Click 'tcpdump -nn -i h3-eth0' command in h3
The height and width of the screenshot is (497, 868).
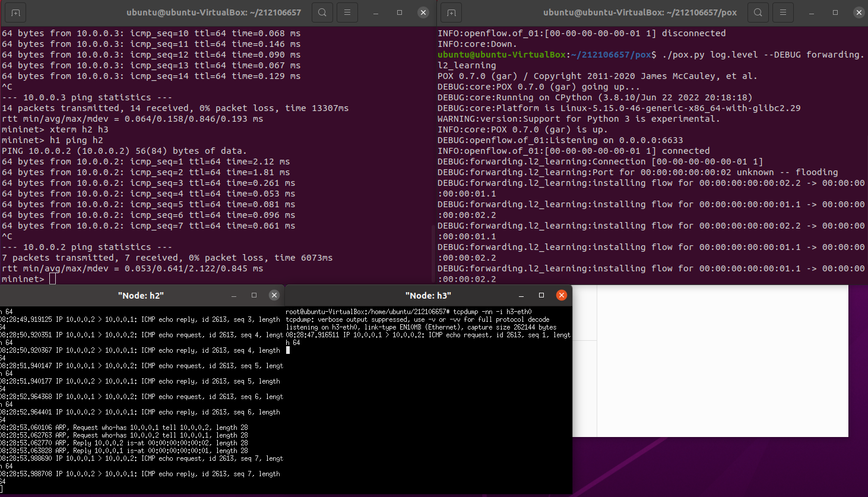[492, 312]
